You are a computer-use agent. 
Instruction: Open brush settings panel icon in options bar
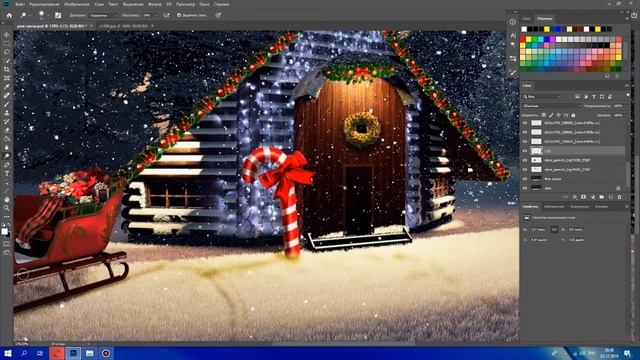pyautogui.click(x=58, y=15)
